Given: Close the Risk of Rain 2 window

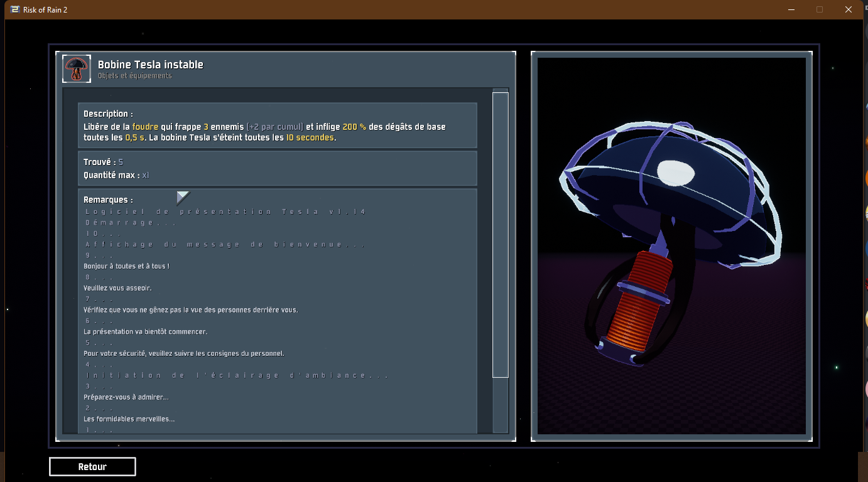Looking at the screenshot, I should [849, 9].
